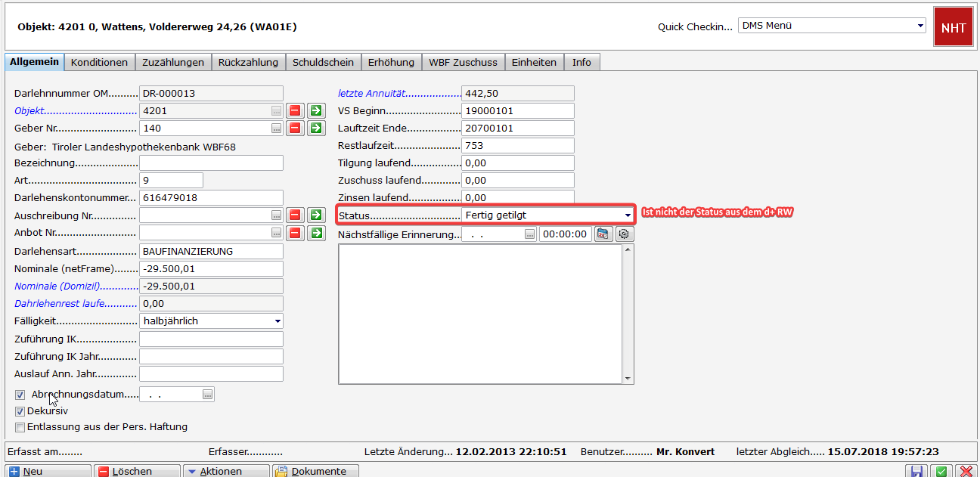Enable Entlassung aus der Pers. Haftung
The width and height of the screenshot is (980, 477).
20,427
